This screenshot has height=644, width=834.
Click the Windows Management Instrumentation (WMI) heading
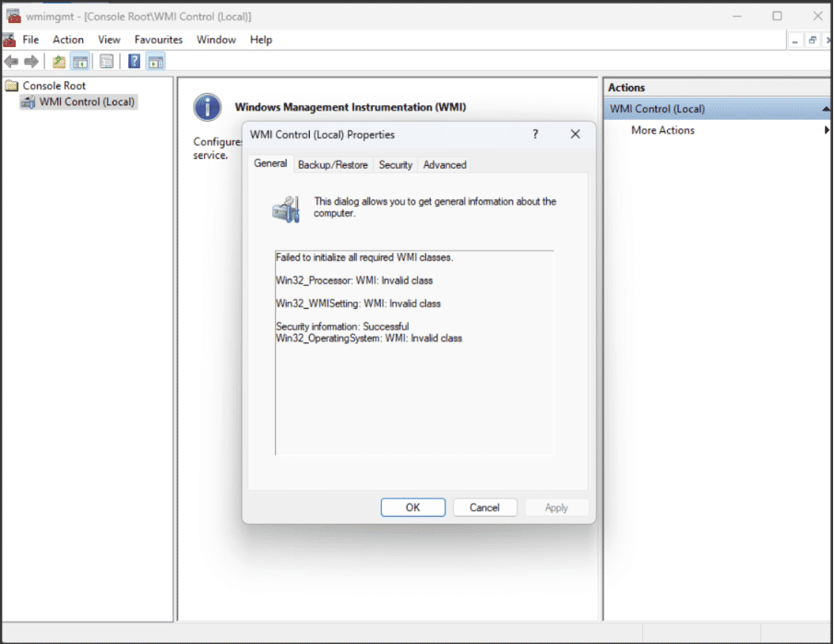tap(351, 107)
